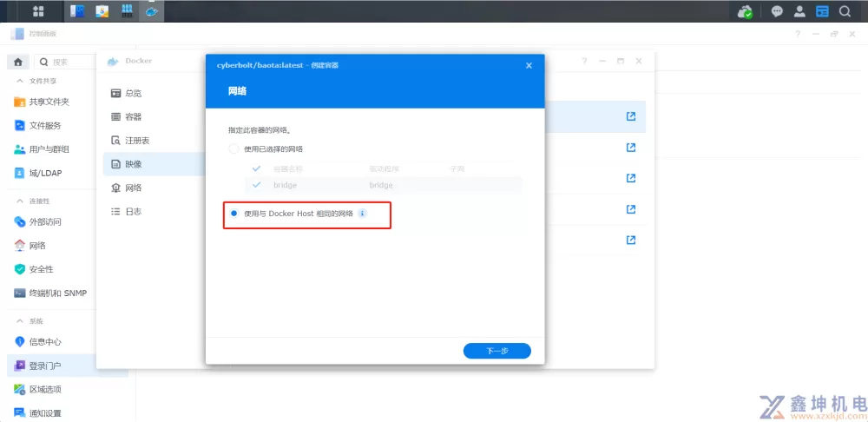The height and width of the screenshot is (422, 868).
Task: Open the top-right global search icon
Action: point(845,11)
